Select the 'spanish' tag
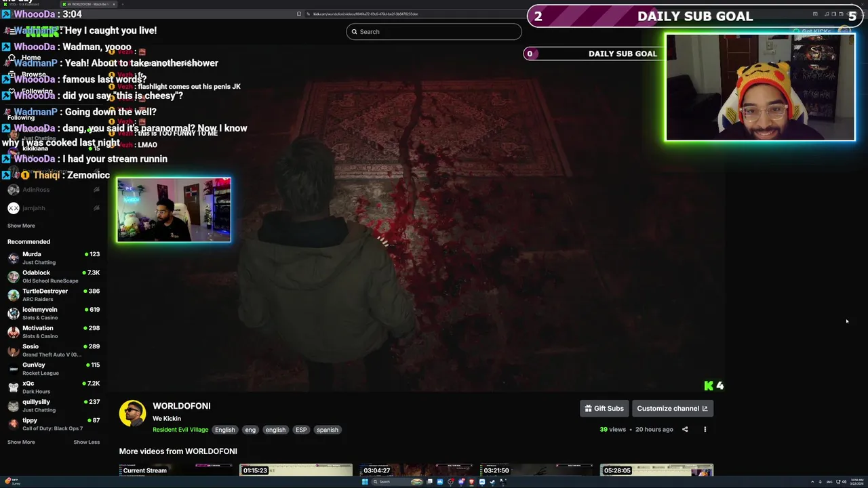Viewport: 868px width, 488px height. click(327, 430)
